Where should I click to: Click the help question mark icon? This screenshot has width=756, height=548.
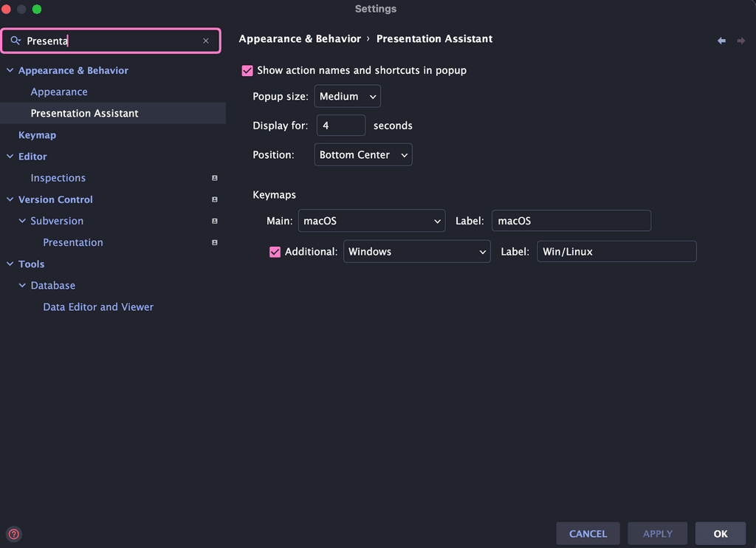(13, 534)
